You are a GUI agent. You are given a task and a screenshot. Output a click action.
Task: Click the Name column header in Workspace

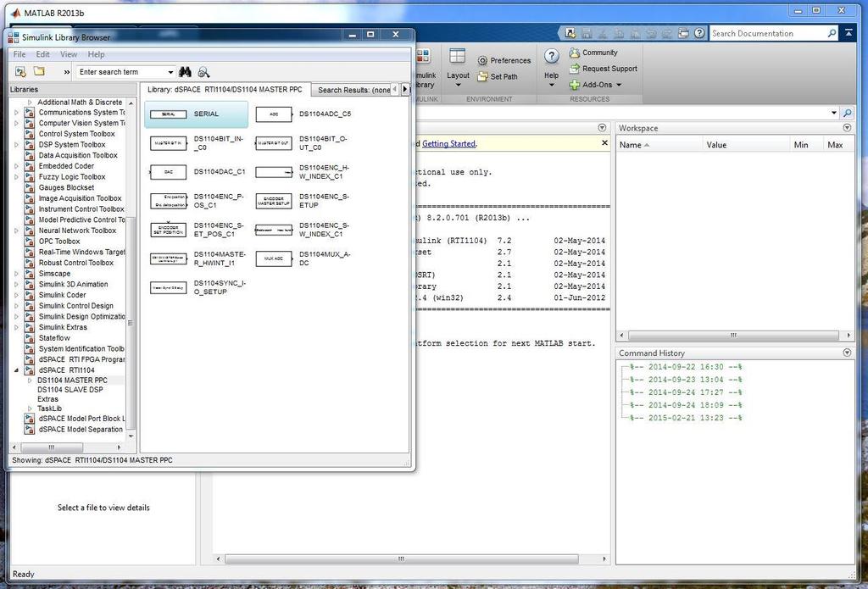[659, 145]
